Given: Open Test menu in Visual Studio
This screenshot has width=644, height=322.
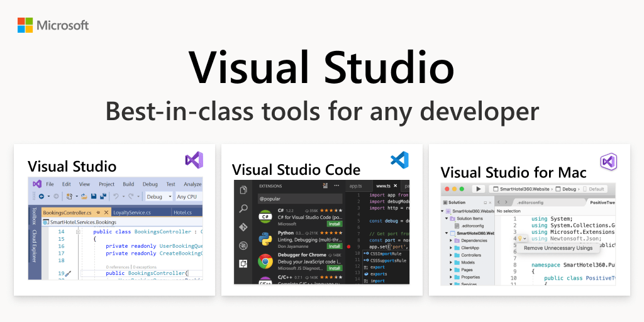Looking at the screenshot, I should (x=171, y=184).
